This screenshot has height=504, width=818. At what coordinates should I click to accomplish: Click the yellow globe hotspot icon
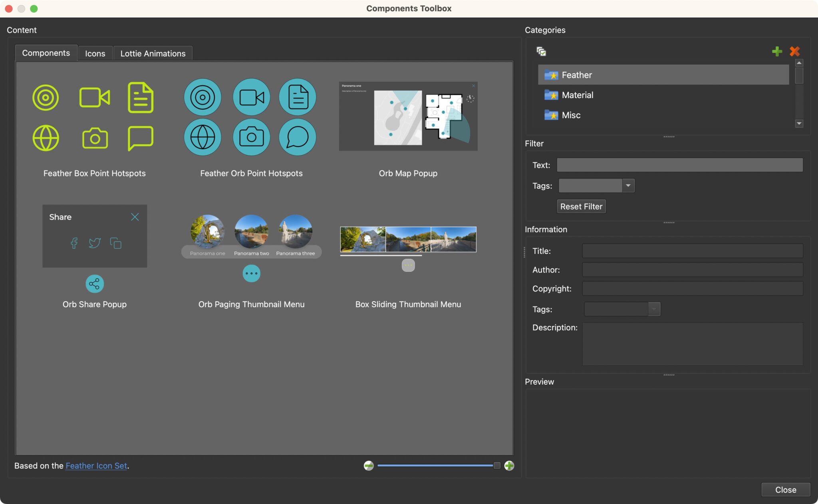(x=46, y=138)
